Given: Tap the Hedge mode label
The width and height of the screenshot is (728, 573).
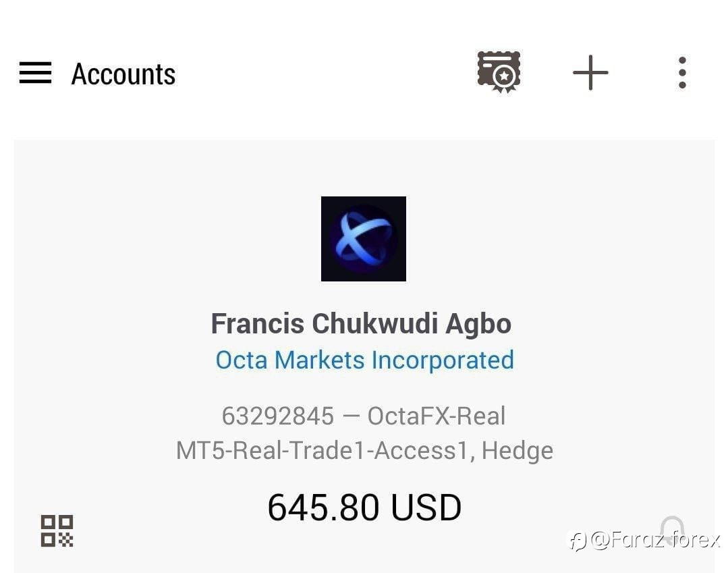Looking at the screenshot, I should coord(517,451).
